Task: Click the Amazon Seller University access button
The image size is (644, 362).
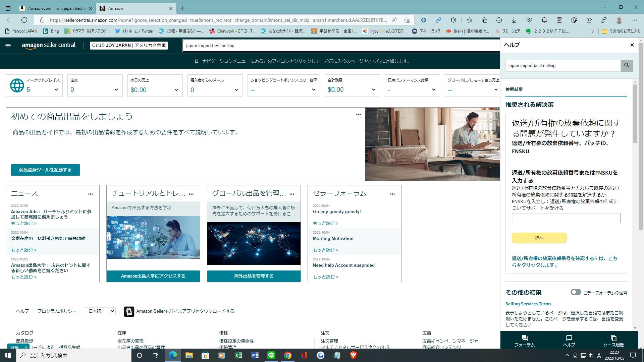Action: click(x=153, y=276)
